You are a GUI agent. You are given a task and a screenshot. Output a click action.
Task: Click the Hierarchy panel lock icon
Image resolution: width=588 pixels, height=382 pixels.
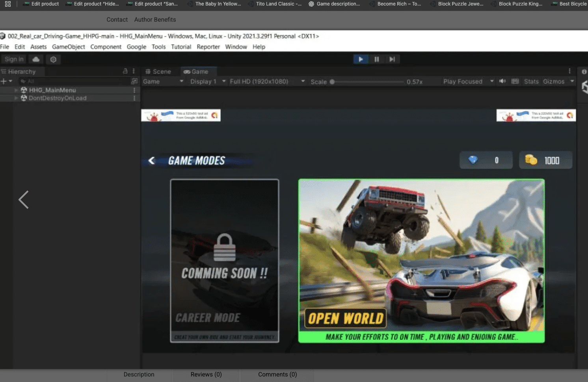tap(125, 71)
